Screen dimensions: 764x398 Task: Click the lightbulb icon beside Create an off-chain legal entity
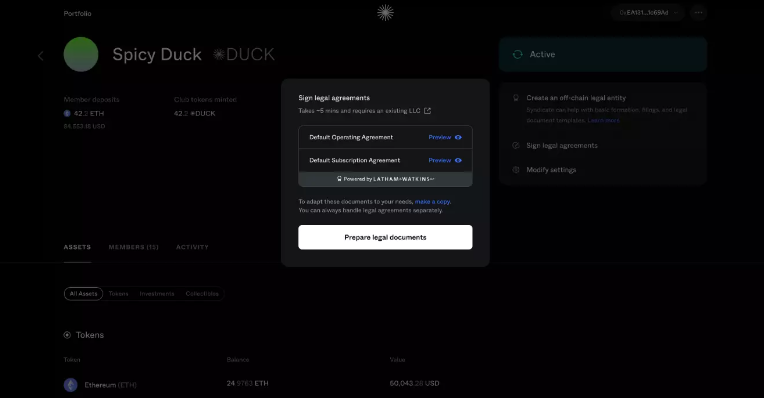(516, 97)
